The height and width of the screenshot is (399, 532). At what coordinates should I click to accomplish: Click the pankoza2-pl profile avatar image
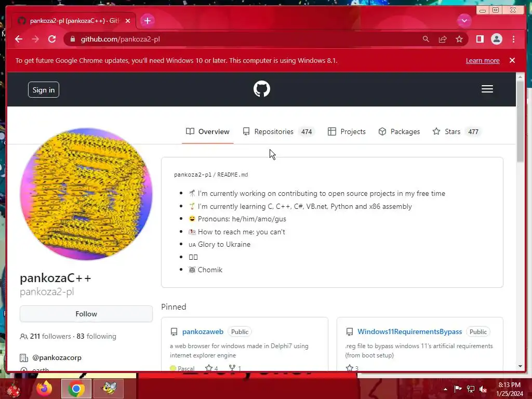(86, 194)
